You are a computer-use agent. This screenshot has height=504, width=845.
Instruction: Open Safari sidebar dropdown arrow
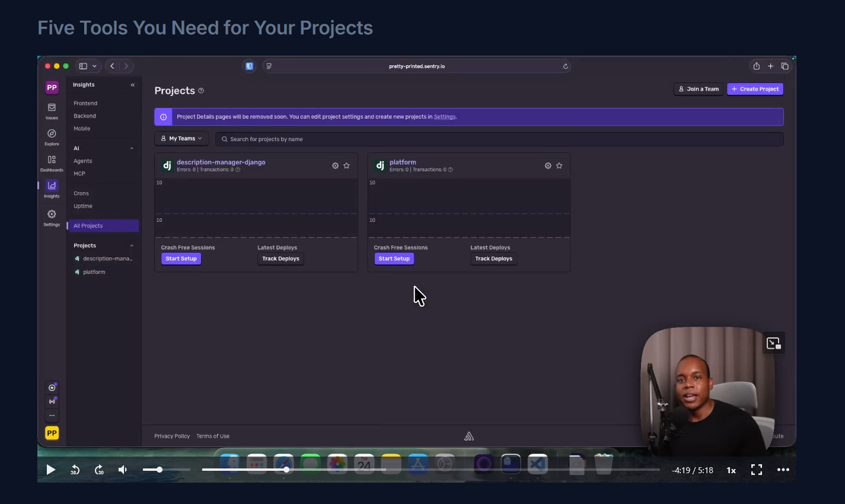click(x=94, y=66)
